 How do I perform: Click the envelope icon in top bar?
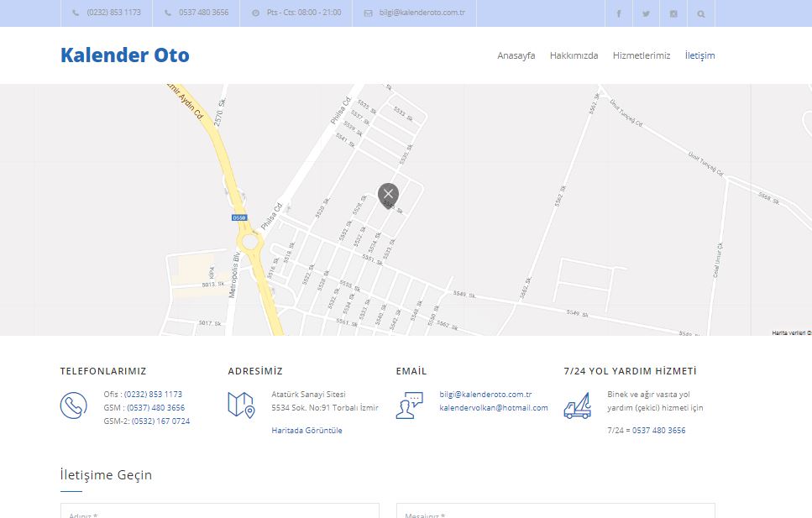368,13
